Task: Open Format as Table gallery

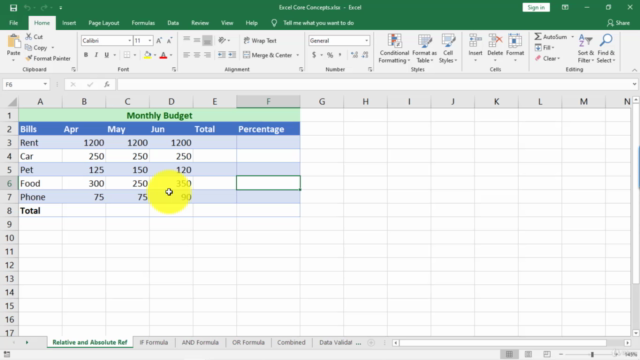Action: click(x=424, y=49)
